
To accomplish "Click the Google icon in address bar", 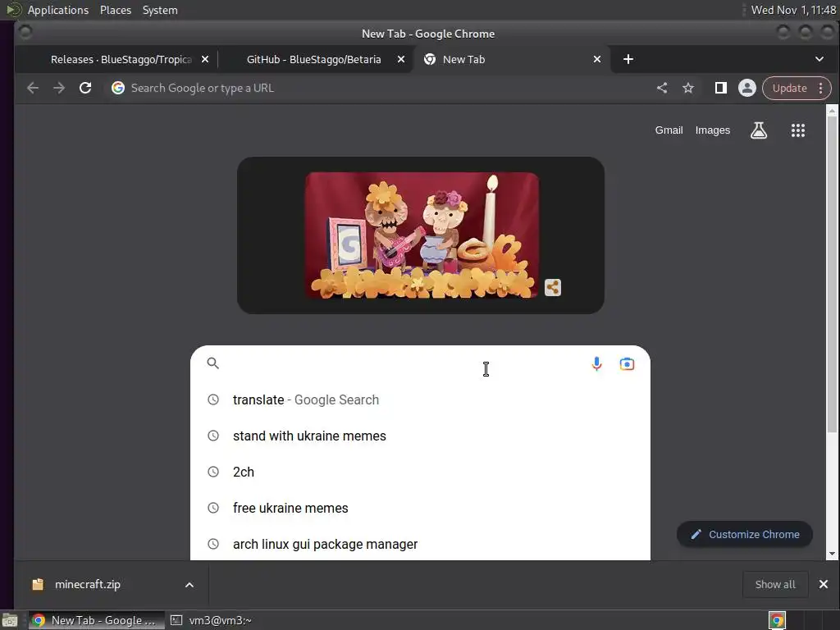I will (x=118, y=88).
